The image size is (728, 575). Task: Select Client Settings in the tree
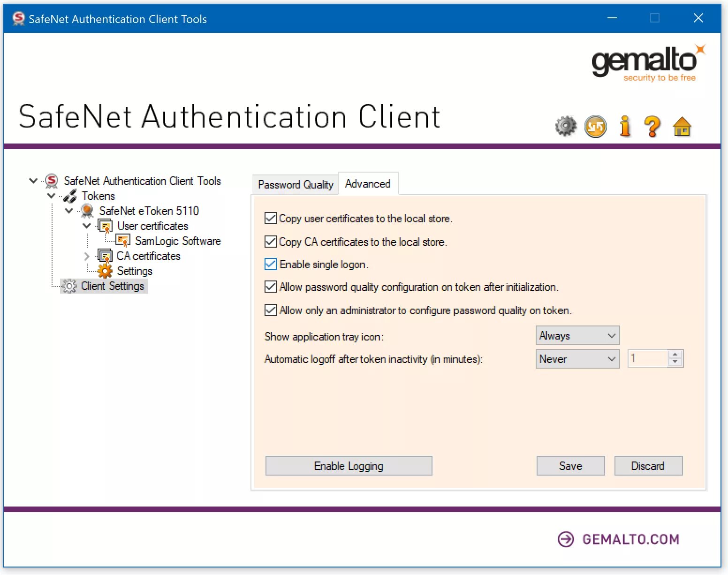point(113,286)
